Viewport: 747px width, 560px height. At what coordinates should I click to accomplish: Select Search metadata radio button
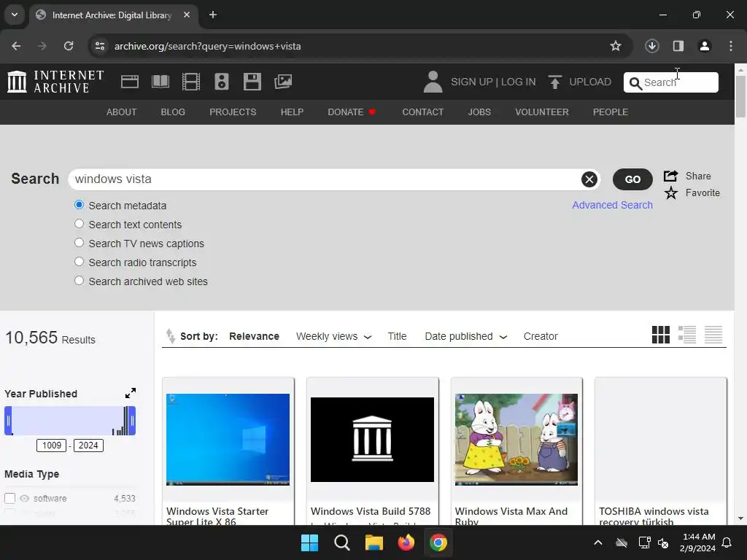(x=79, y=205)
